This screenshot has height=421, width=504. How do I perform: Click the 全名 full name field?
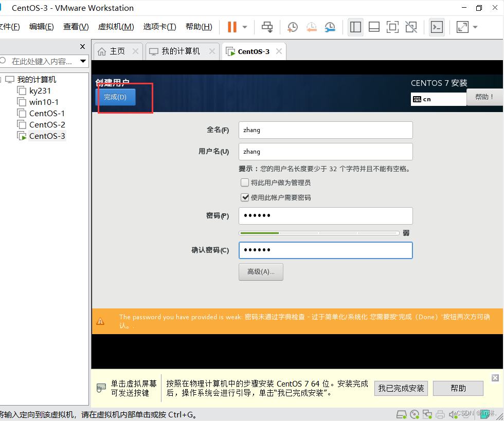326,130
